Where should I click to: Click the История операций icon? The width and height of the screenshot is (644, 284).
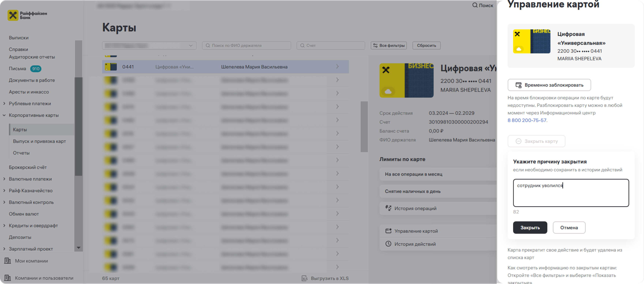click(388, 208)
